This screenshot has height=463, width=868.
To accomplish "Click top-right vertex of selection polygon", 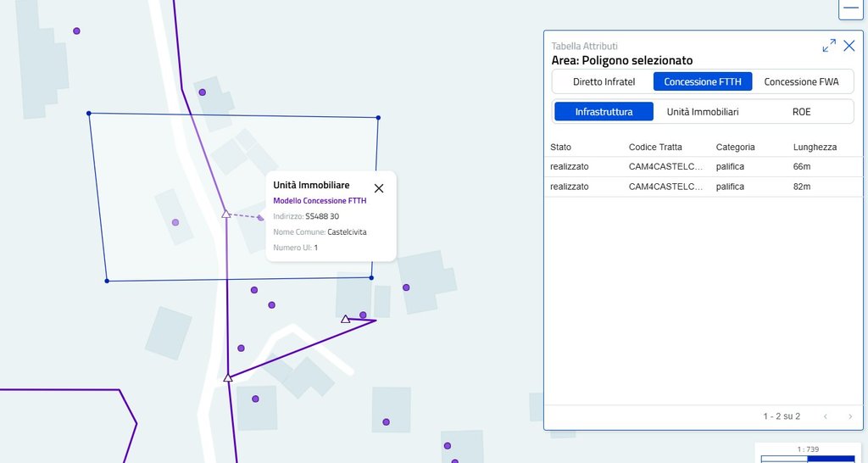I will 378,118.
